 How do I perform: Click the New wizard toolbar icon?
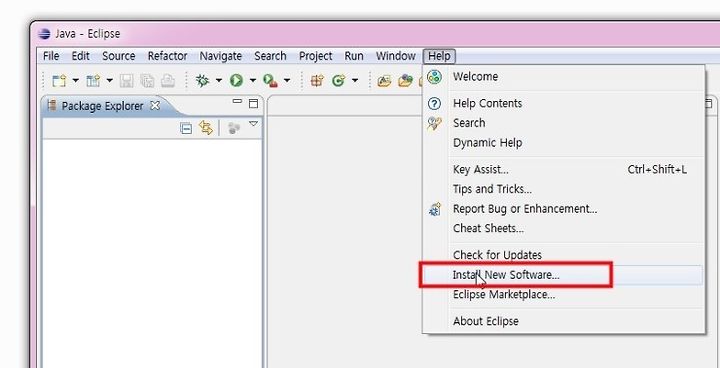tap(59, 81)
